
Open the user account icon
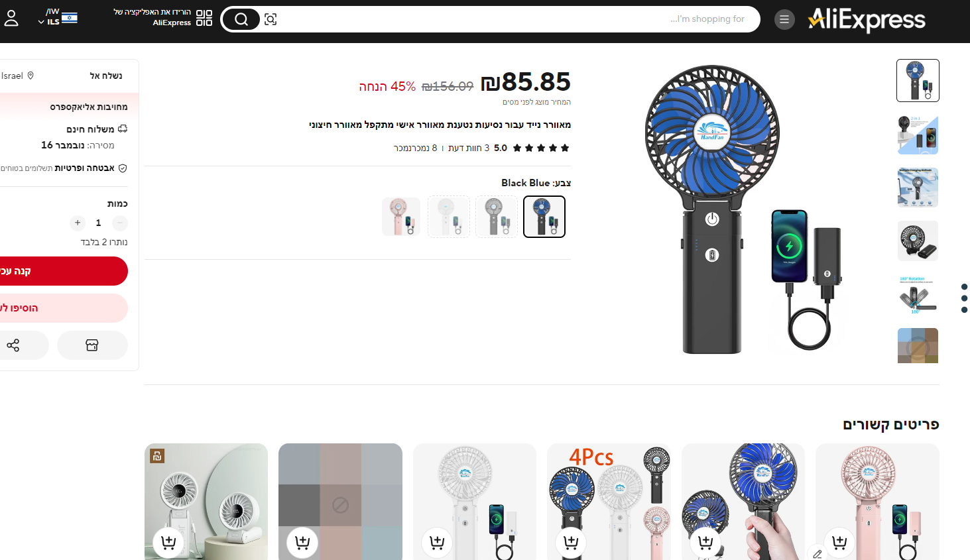click(x=11, y=18)
